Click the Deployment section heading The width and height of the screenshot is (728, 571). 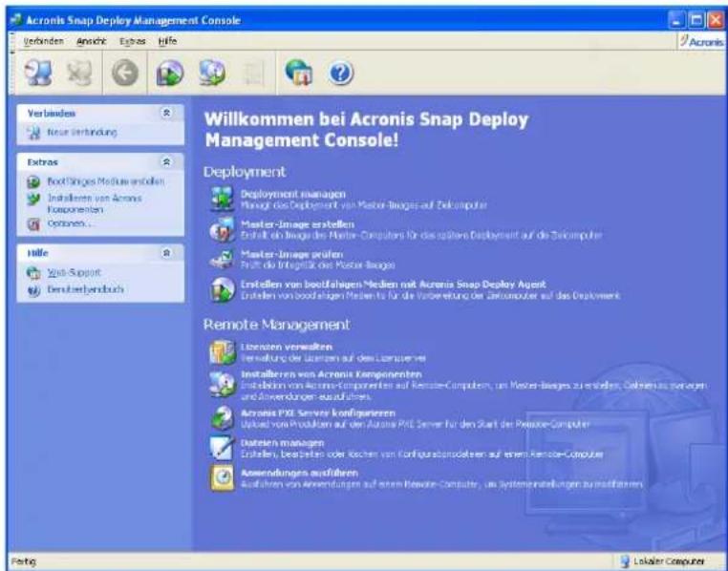coord(245,172)
